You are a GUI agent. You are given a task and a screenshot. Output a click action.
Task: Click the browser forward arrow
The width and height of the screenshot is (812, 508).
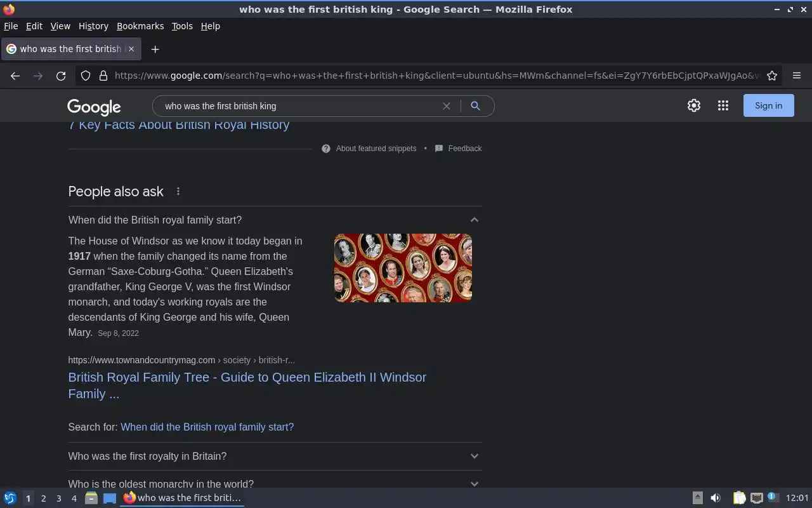tap(38, 76)
